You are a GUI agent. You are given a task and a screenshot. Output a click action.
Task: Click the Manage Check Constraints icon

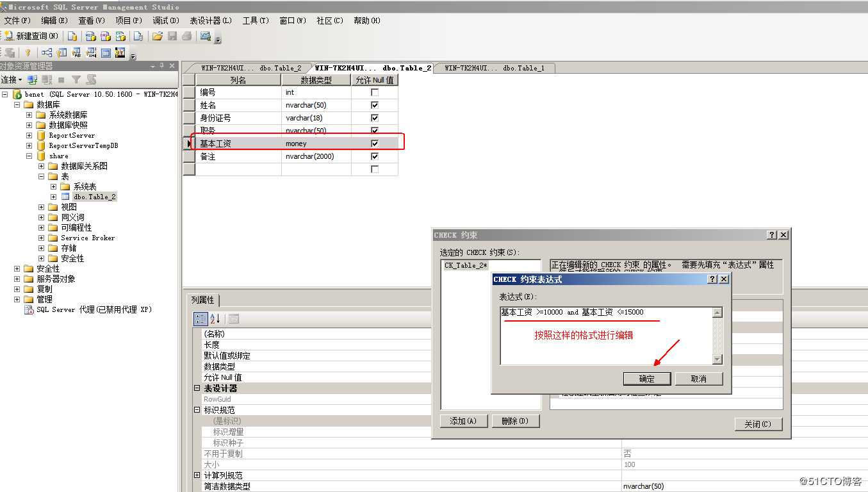tap(106, 53)
